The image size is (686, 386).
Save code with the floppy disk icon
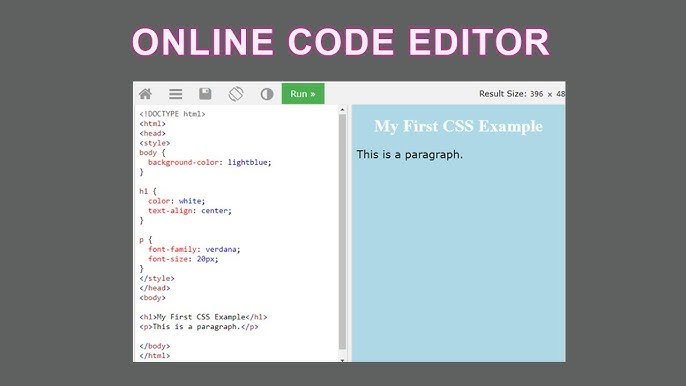pos(205,94)
